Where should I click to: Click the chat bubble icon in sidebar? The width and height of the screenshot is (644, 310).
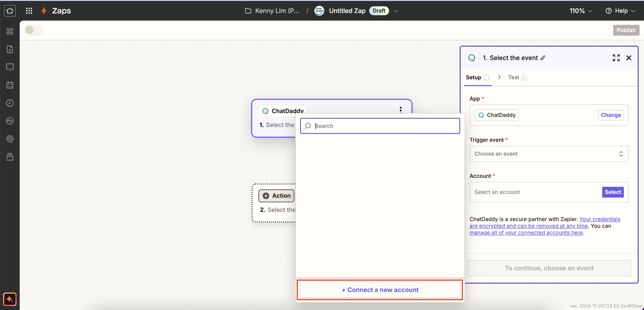pos(10,67)
